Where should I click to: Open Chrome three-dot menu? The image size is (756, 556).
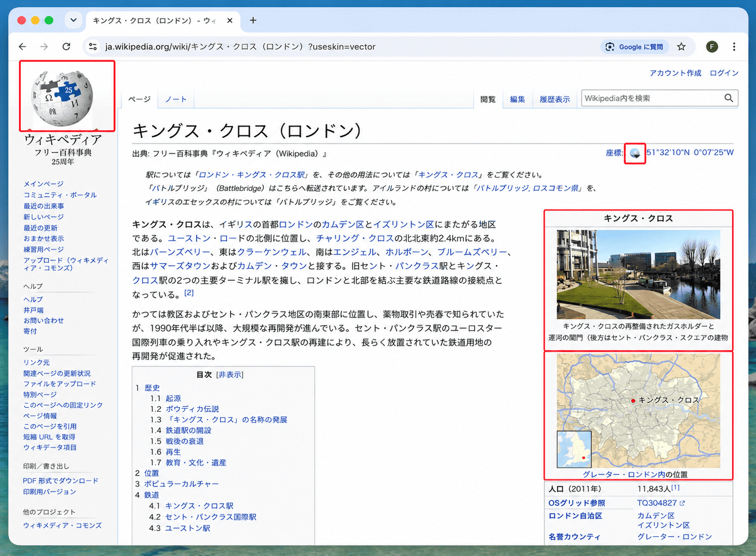734,47
